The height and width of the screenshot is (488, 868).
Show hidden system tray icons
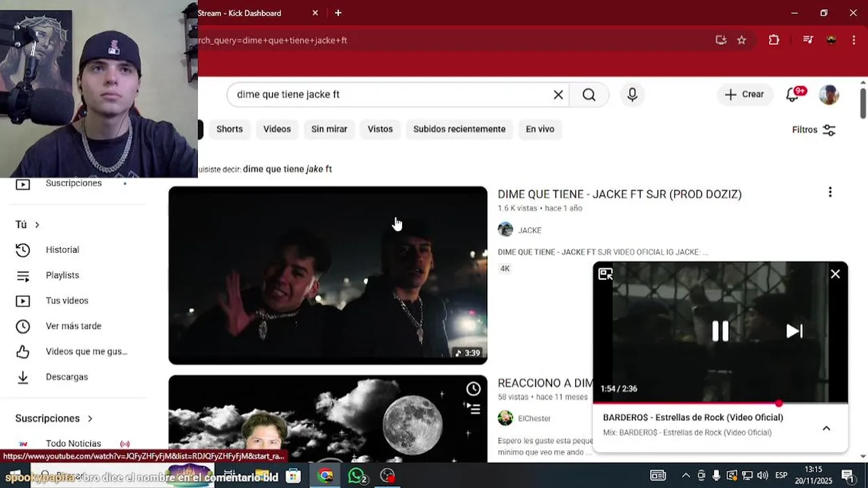[x=686, y=476]
